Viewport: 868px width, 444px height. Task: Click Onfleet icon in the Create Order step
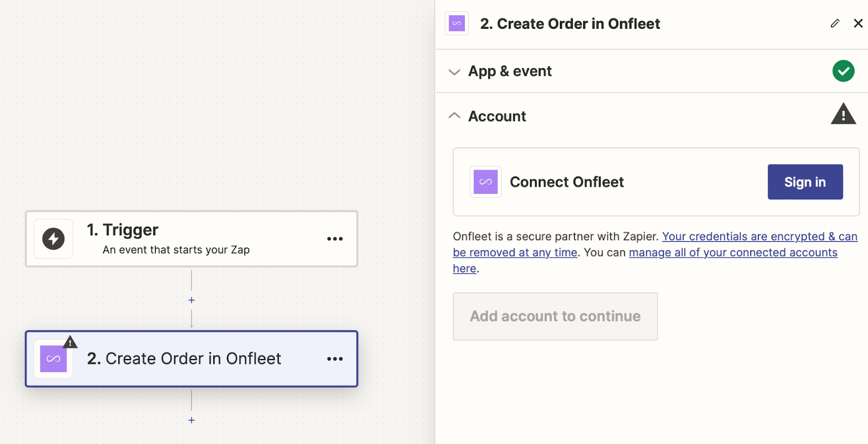click(53, 359)
